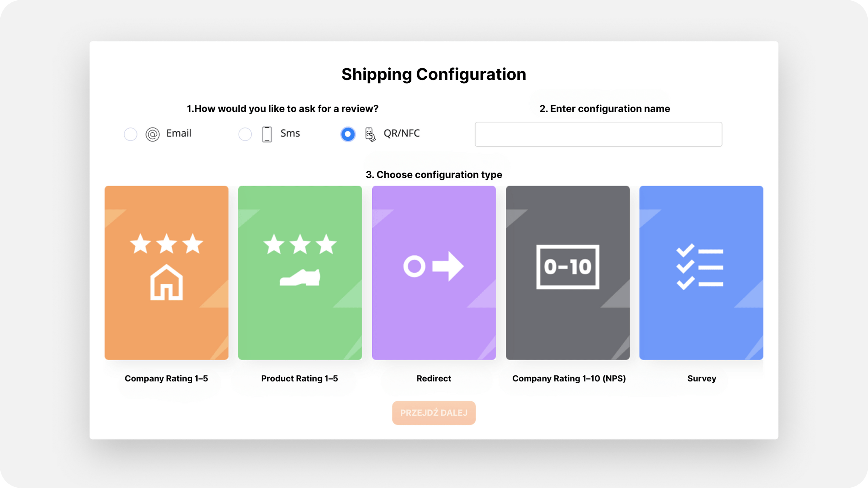Click the checklist survey icon
This screenshot has width=868, height=488.
coord(700,267)
